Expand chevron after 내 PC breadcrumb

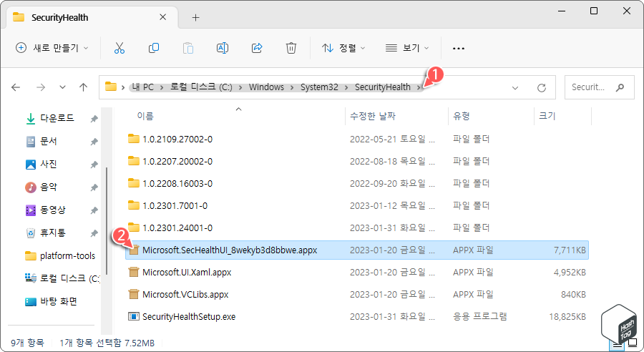162,87
